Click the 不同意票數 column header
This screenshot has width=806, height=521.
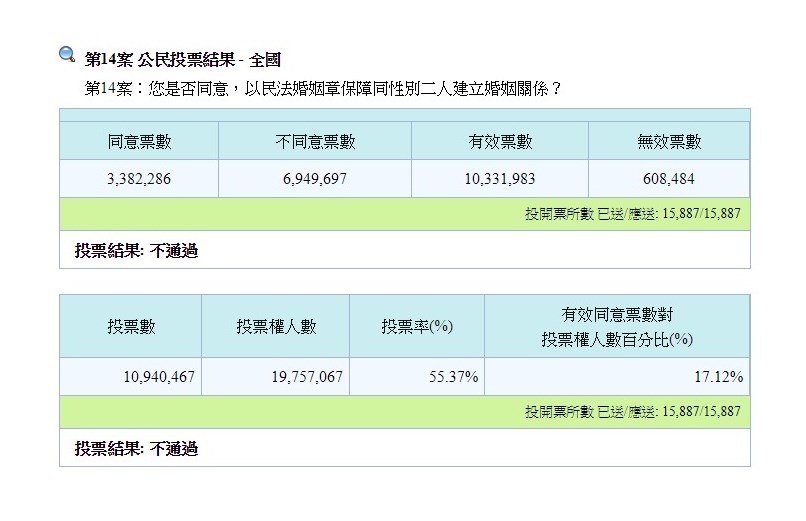pos(315,141)
